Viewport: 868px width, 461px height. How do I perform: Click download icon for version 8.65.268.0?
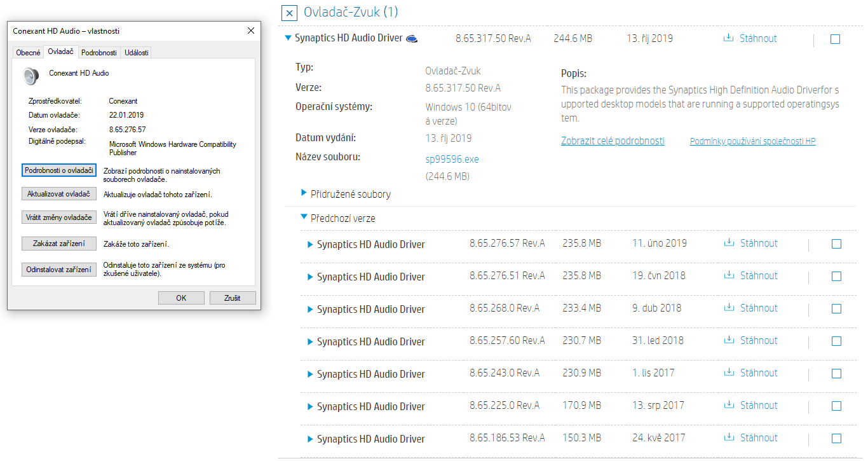click(729, 308)
